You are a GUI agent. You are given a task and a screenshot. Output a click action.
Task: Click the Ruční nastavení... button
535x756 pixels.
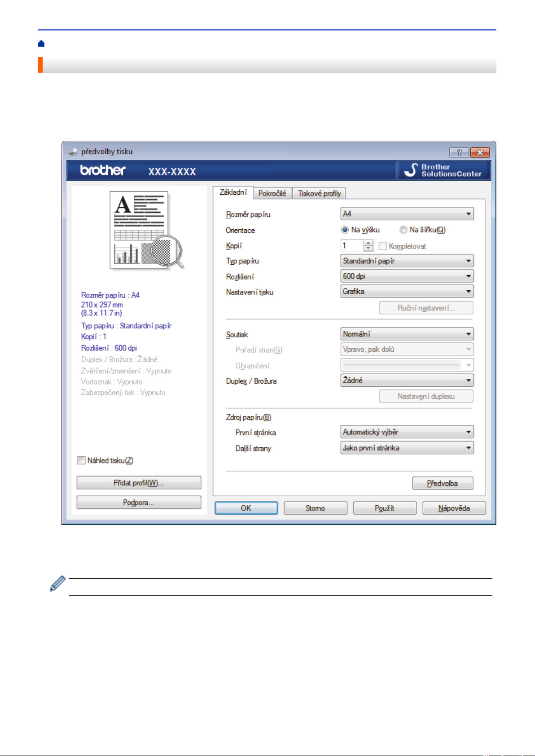click(x=426, y=308)
